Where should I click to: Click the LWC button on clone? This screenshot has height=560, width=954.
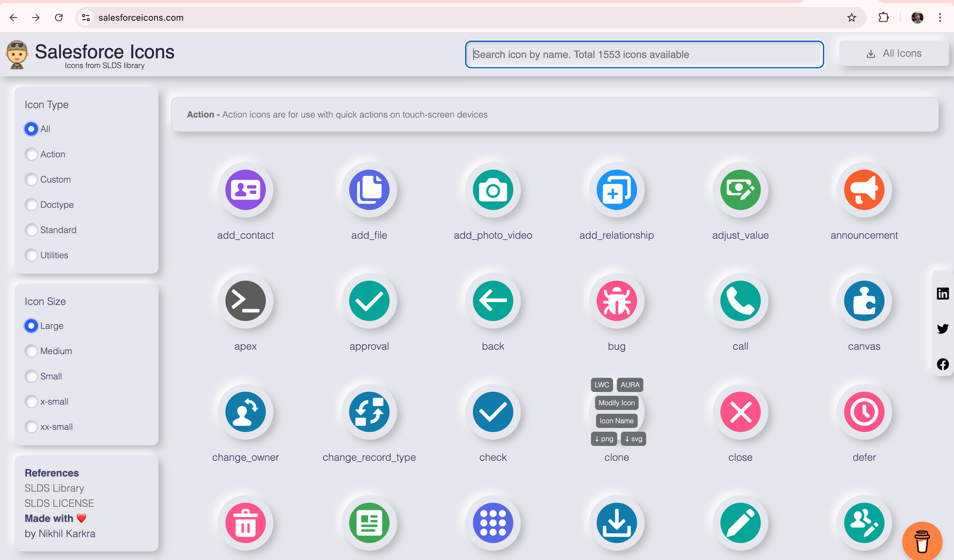(601, 385)
